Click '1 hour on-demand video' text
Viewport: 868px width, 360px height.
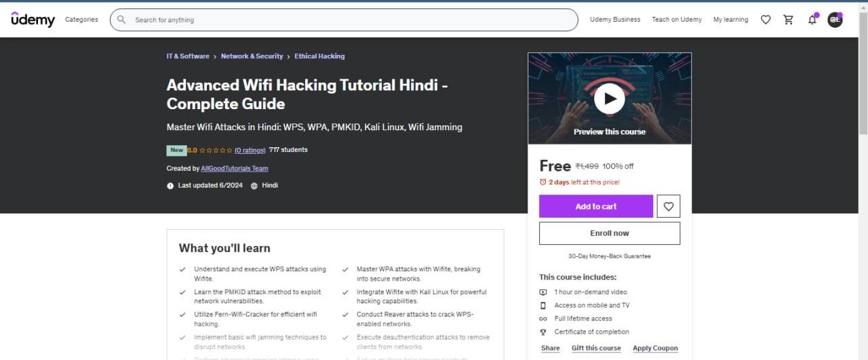pyautogui.click(x=591, y=292)
